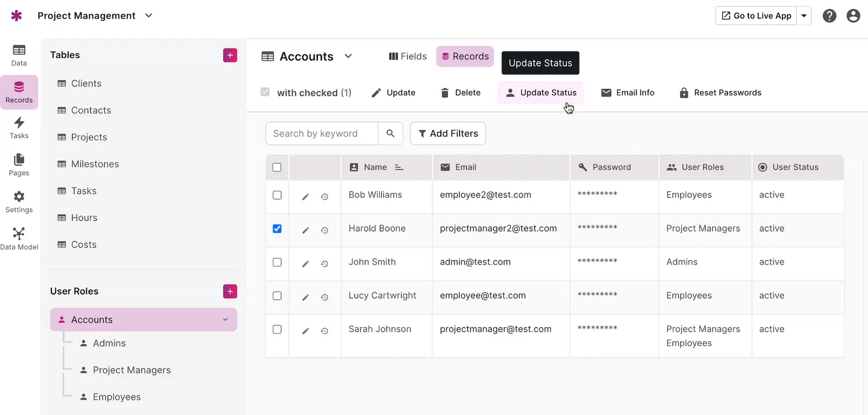Click edit pencil for Bob Williams
The height and width of the screenshot is (415, 868).
coord(306,197)
